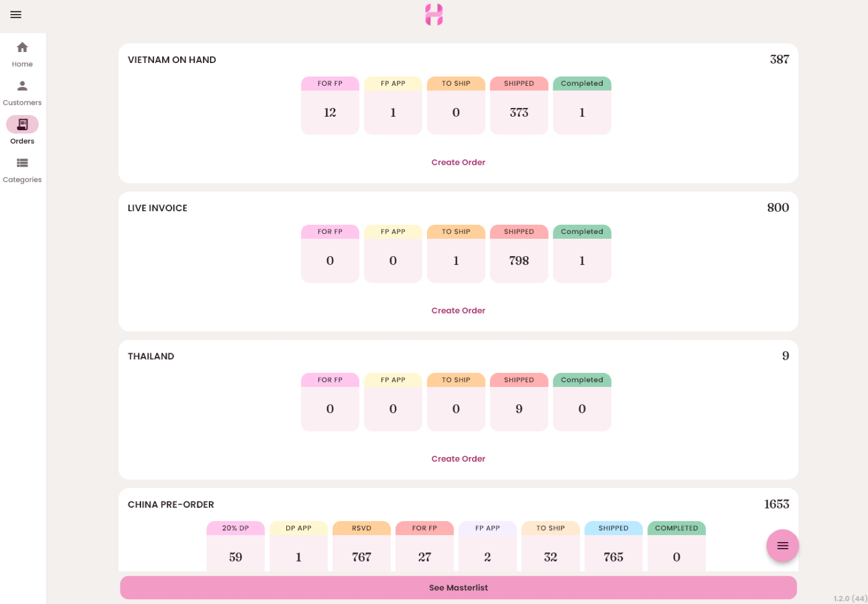This screenshot has height=604, width=868.
Task: Open Thailand SHIPPED 9 card
Action: (519, 402)
